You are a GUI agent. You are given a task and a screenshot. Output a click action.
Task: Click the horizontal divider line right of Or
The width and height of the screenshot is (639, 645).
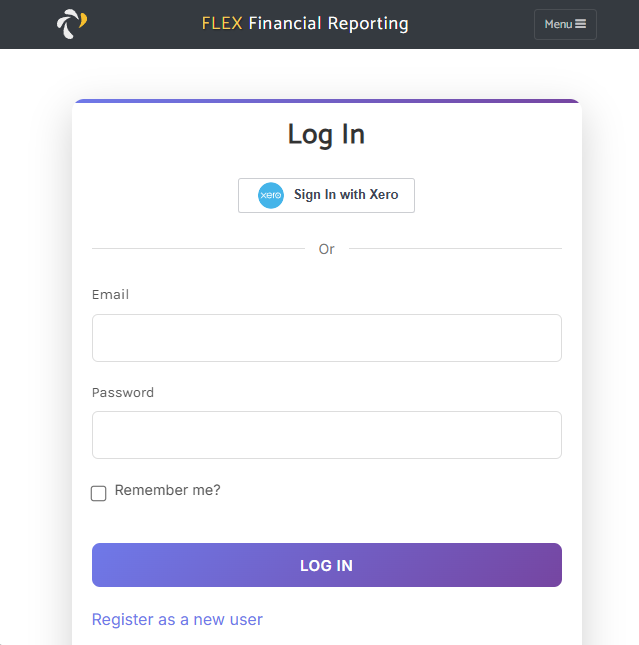(455, 248)
